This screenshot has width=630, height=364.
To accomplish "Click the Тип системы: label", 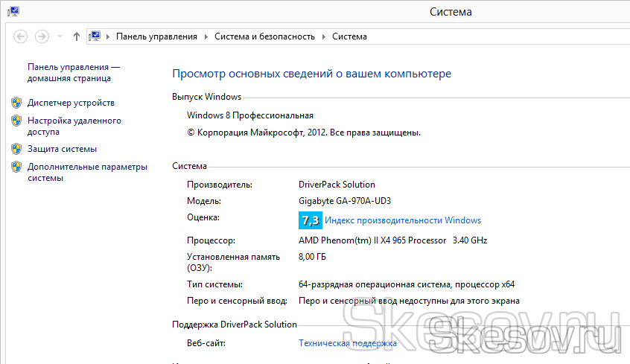I will 214,284.
